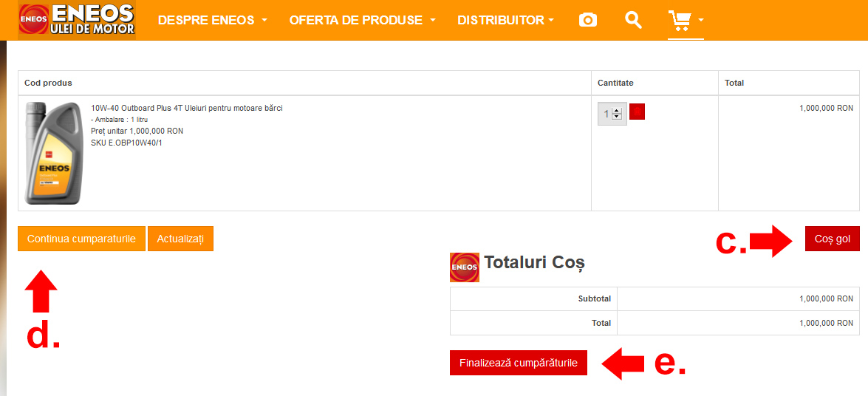
Task: Expand the cart dropdown arrow
Action: click(701, 20)
